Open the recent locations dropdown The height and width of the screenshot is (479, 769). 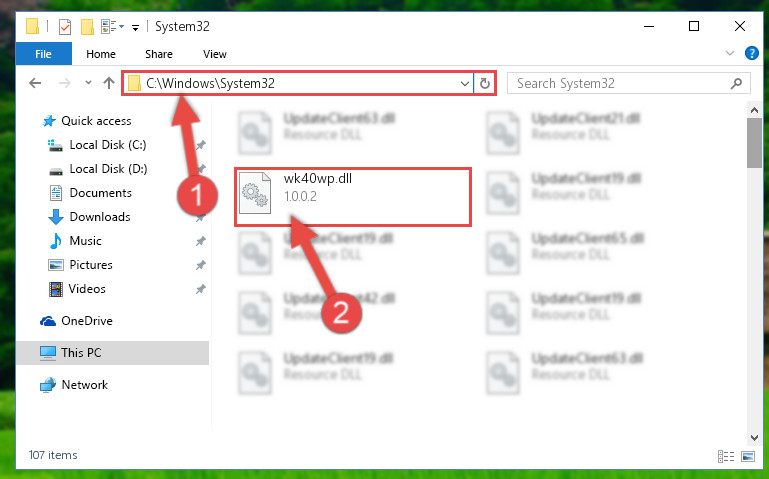coord(88,83)
